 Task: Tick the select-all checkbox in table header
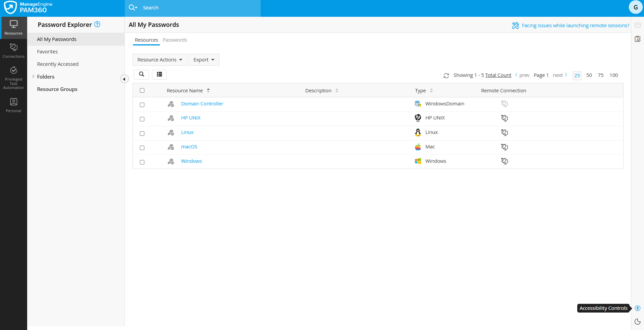(142, 90)
